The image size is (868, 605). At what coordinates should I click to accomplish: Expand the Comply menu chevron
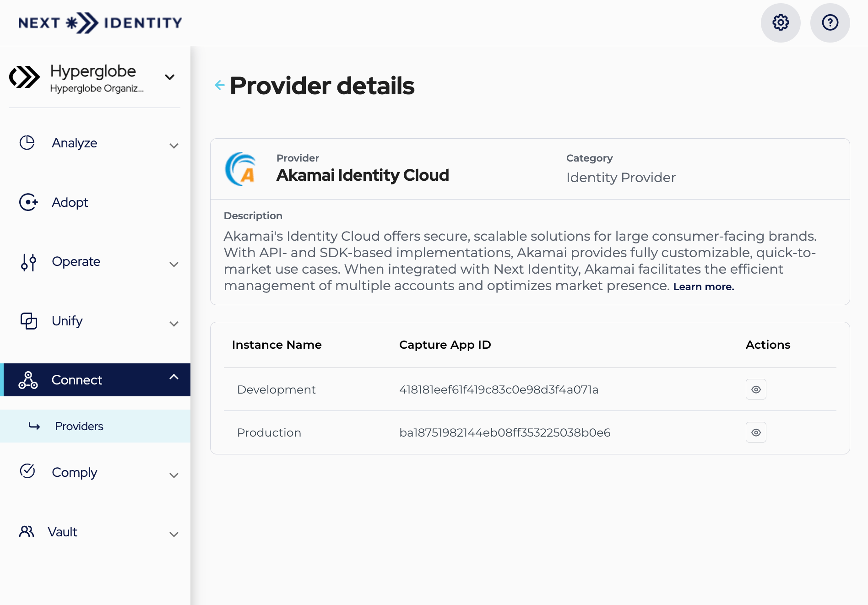[x=174, y=475]
